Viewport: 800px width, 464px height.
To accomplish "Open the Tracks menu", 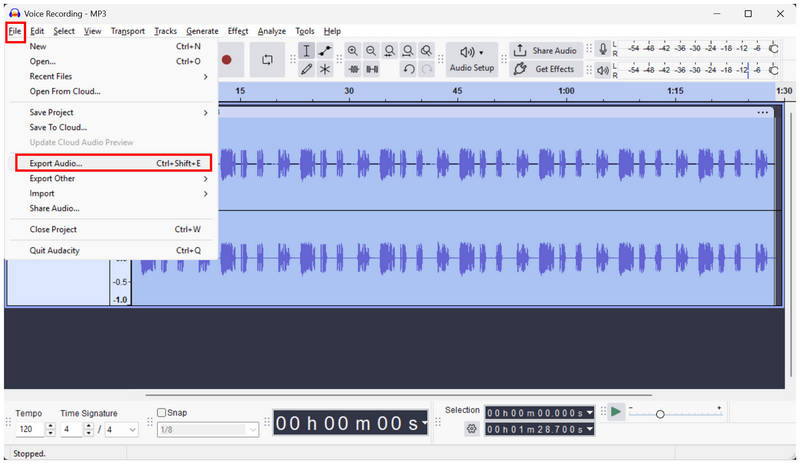I will pyautogui.click(x=165, y=31).
